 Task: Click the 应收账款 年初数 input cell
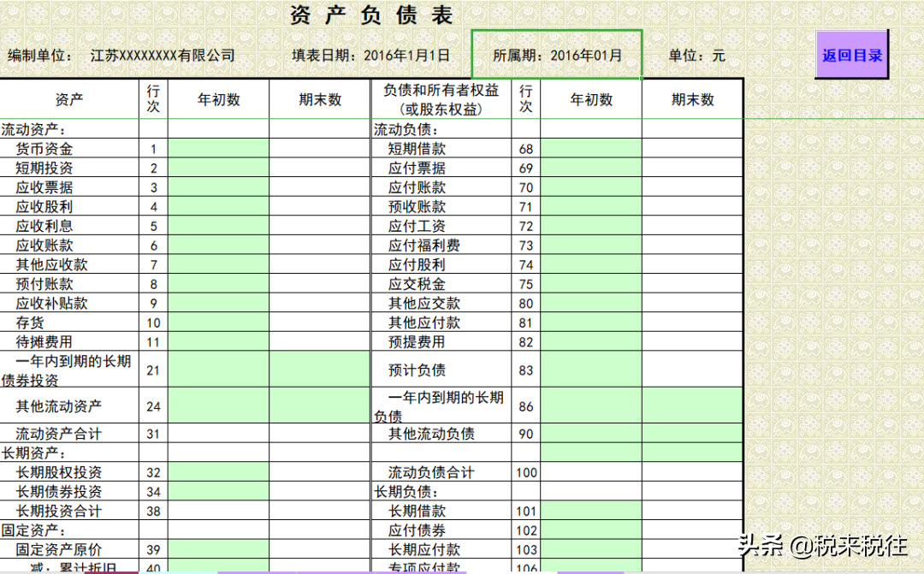tap(218, 245)
